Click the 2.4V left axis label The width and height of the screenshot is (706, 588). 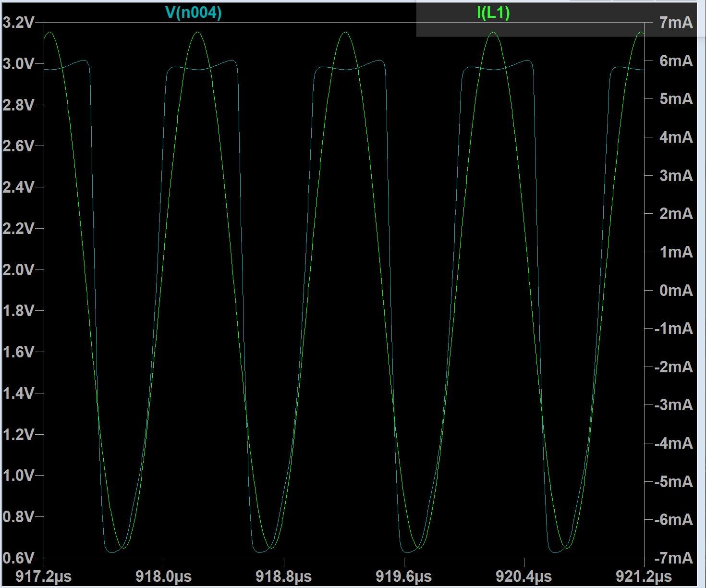point(18,187)
